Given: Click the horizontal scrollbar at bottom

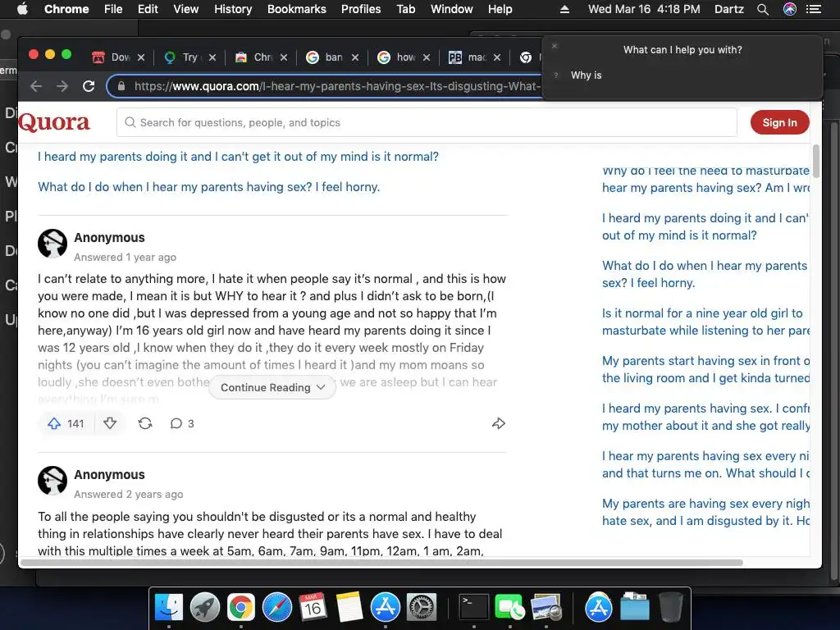Looking at the screenshot, I should coord(381,563).
